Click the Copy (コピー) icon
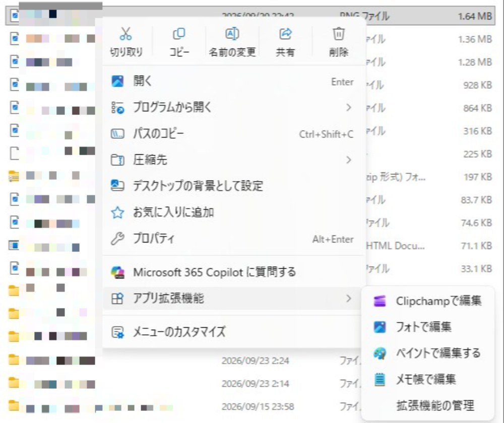The height and width of the screenshot is (423, 504). [179, 33]
